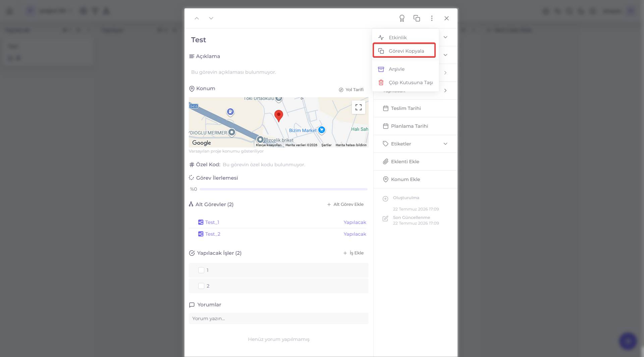Open Teslim Tarihi date picker
This screenshot has height=357, width=644.
[x=415, y=108]
